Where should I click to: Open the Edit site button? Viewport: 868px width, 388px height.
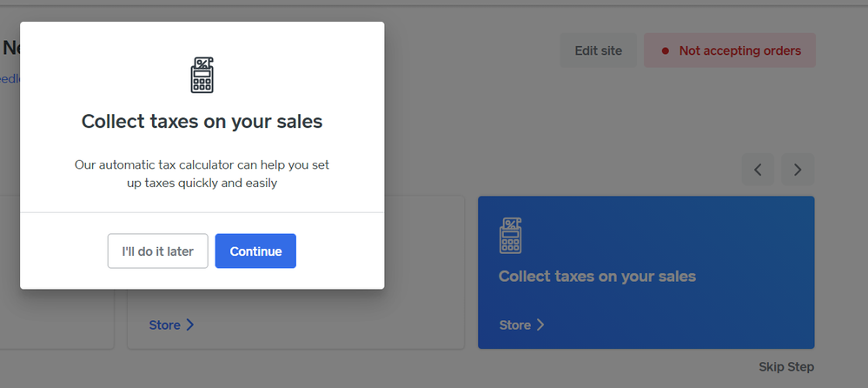[x=598, y=50]
